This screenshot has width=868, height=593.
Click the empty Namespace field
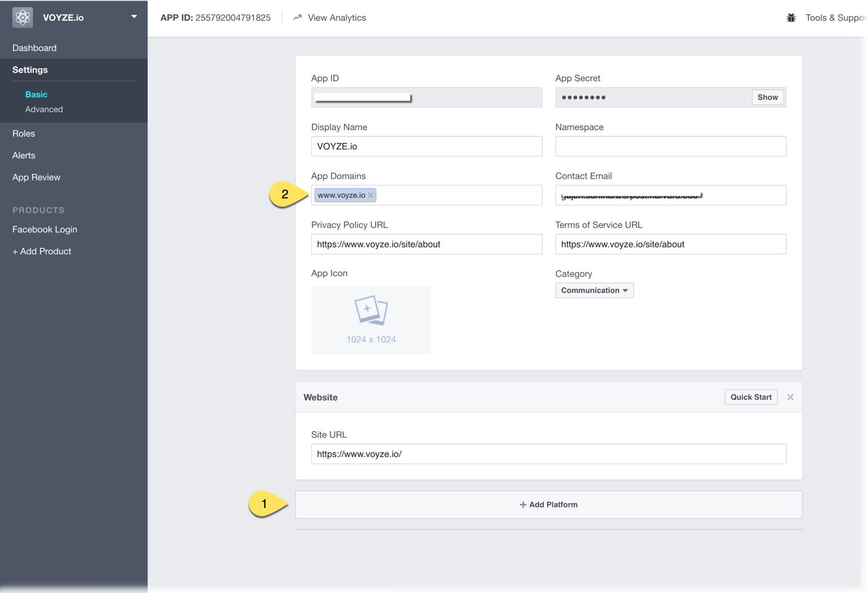pyautogui.click(x=671, y=146)
